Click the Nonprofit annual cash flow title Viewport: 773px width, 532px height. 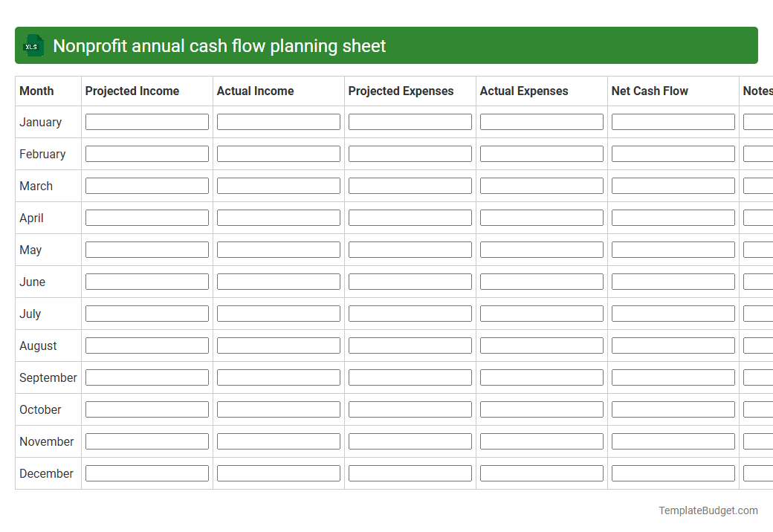pyautogui.click(x=219, y=45)
